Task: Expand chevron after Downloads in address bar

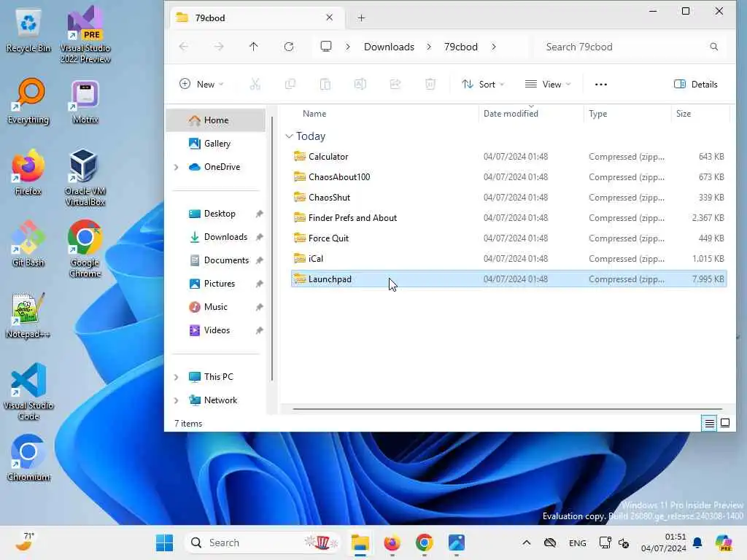Action: pos(429,47)
